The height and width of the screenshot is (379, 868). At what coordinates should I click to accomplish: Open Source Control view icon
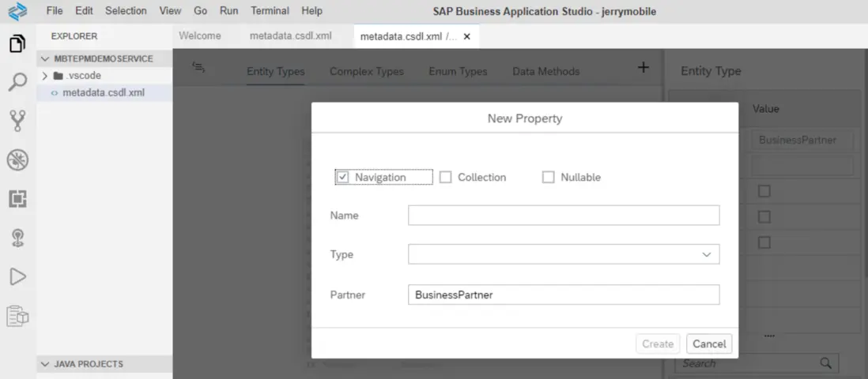pos(17,121)
